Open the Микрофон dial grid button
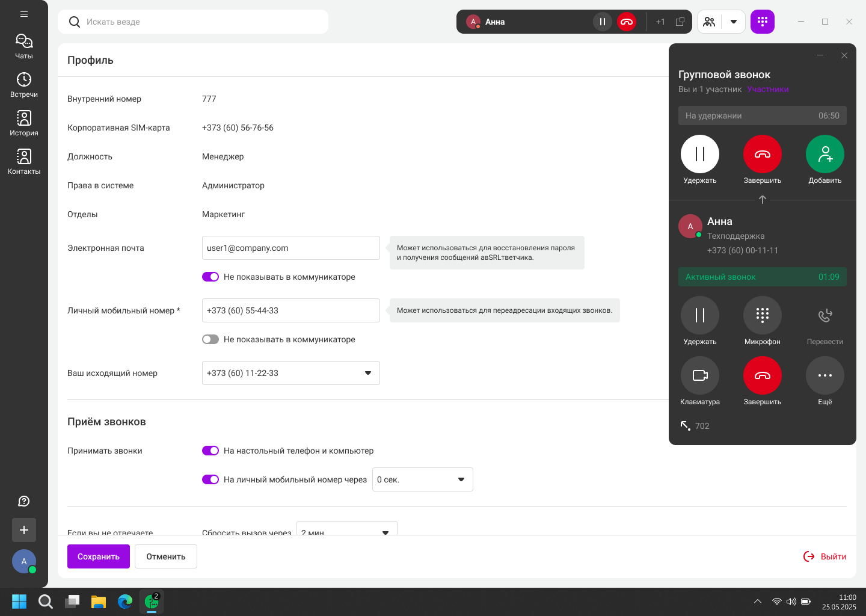 pyautogui.click(x=762, y=315)
